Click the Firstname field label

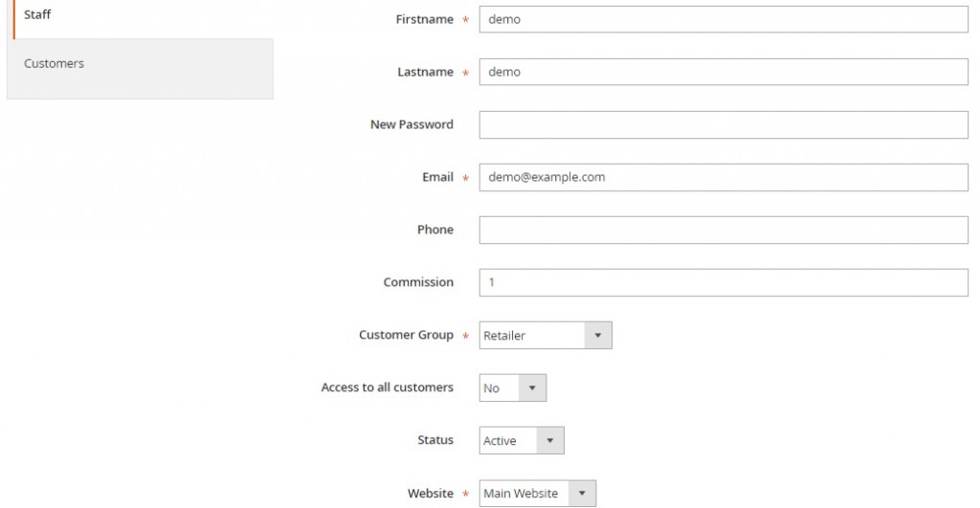[424, 19]
